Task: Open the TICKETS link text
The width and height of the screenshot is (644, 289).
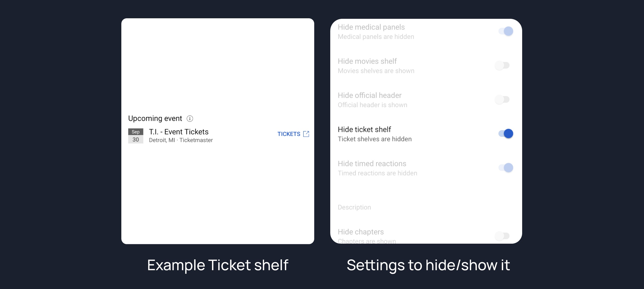Action: click(x=289, y=134)
